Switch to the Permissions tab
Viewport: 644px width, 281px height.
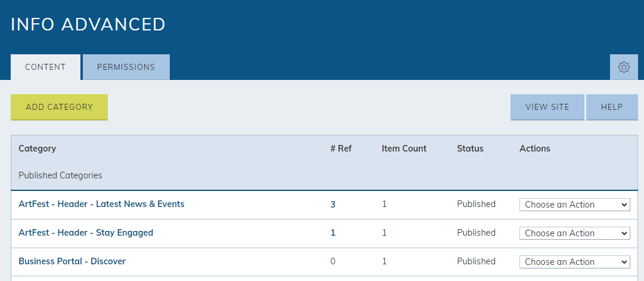[126, 67]
